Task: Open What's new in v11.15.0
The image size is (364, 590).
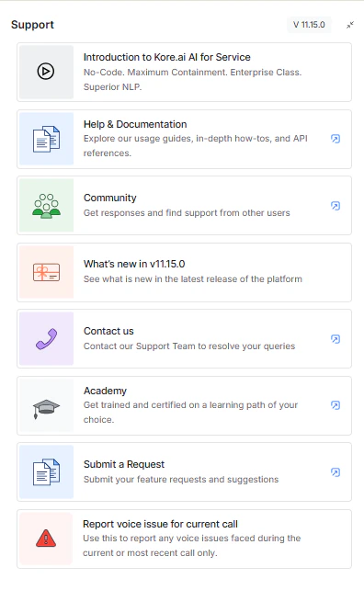Action: 134,264
